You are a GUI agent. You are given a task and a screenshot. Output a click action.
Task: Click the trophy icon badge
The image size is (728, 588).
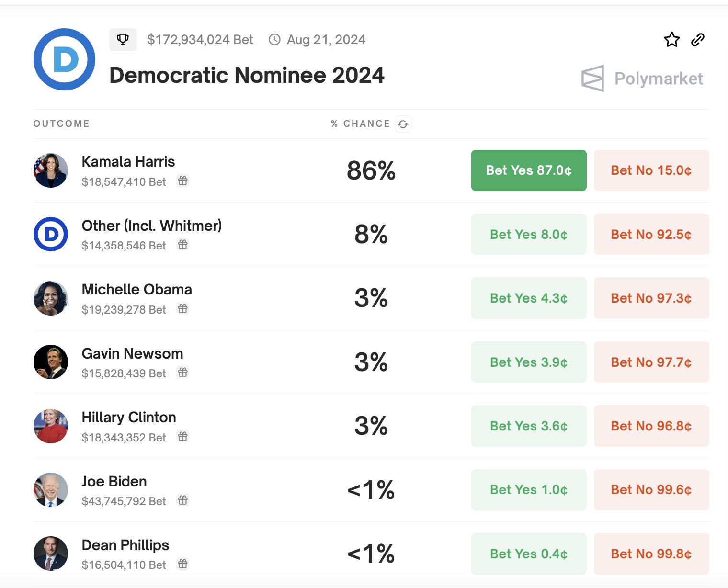tap(123, 39)
